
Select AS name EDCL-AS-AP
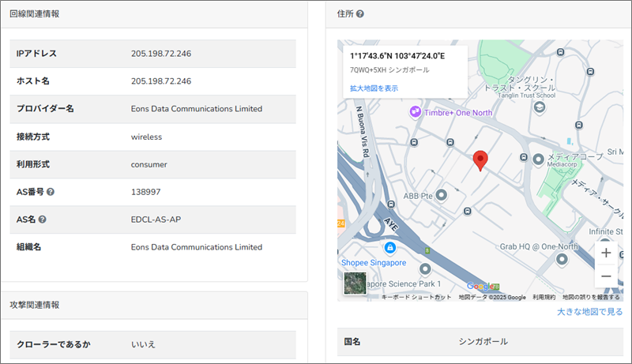(x=156, y=220)
